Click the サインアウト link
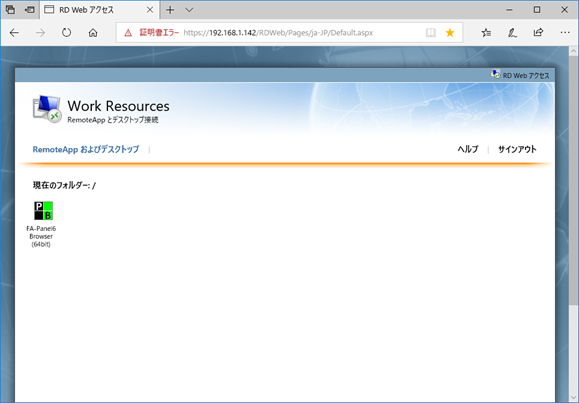579x403 pixels. 517,149
